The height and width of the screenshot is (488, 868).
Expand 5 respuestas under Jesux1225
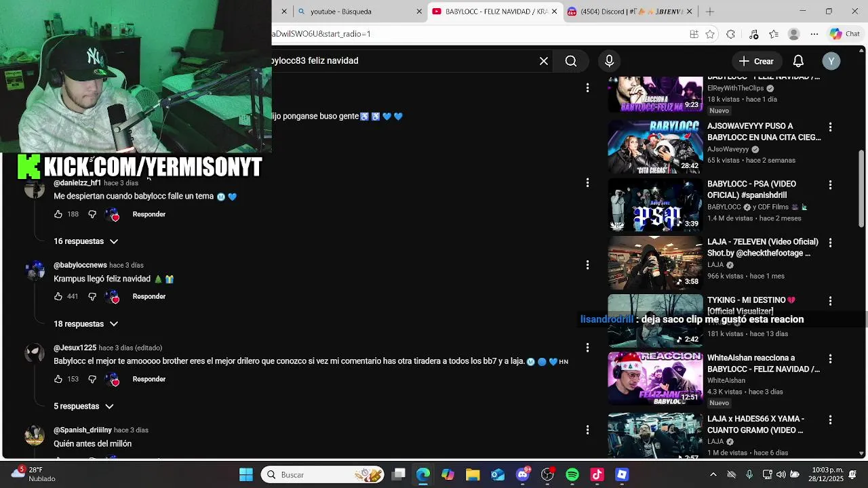pos(83,406)
